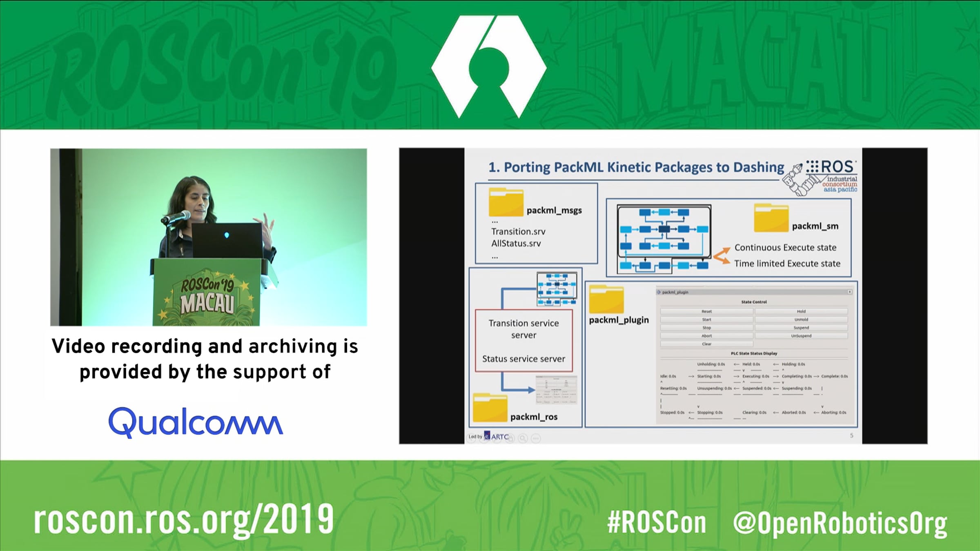Click the ROS-Industrial consortium logo on slide
Viewport: 980px width, 551px height.
tap(820, 178)
